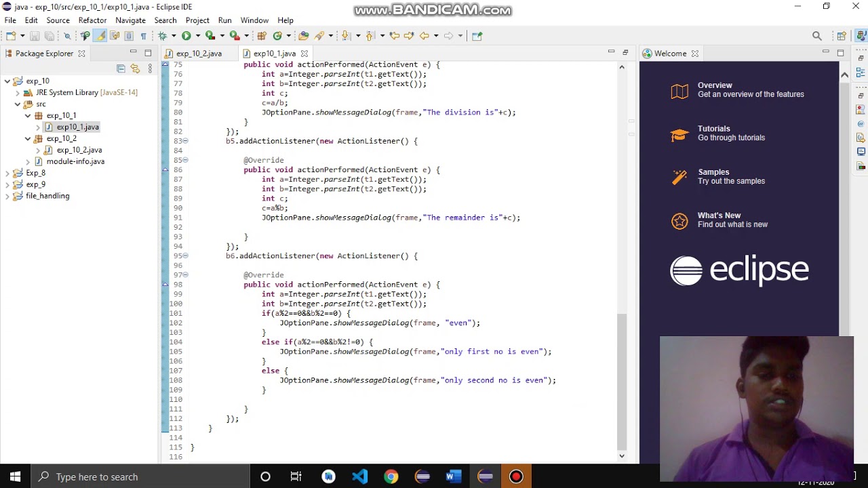Click the Samples wand icon
Viewport: 868px width, 488px height.
pyautogui.click(x=679, y=178)
